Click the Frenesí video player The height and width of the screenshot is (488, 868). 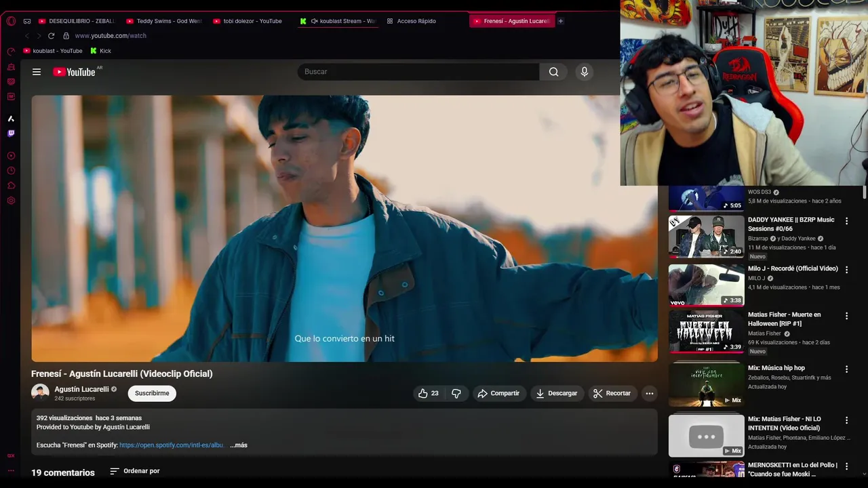(x=344, y=228)
